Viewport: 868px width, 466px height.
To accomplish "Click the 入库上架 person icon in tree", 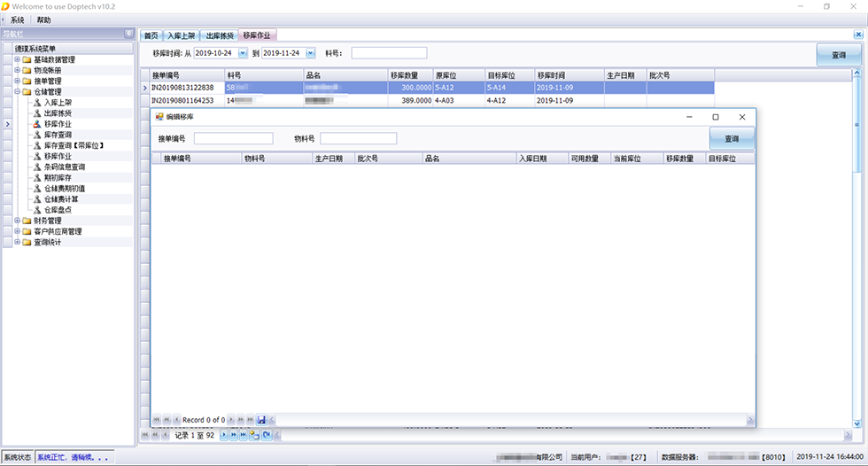I will (x=37, y=103).
